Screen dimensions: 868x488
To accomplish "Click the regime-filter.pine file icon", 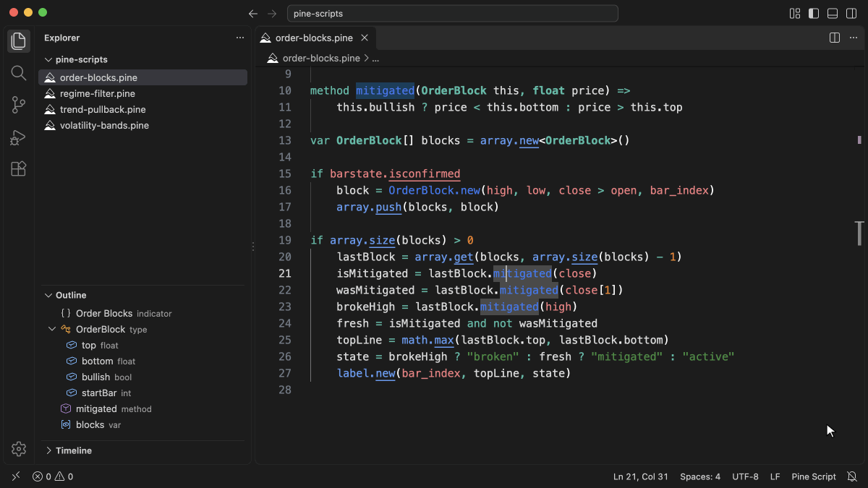I will [x=50, y=93].
